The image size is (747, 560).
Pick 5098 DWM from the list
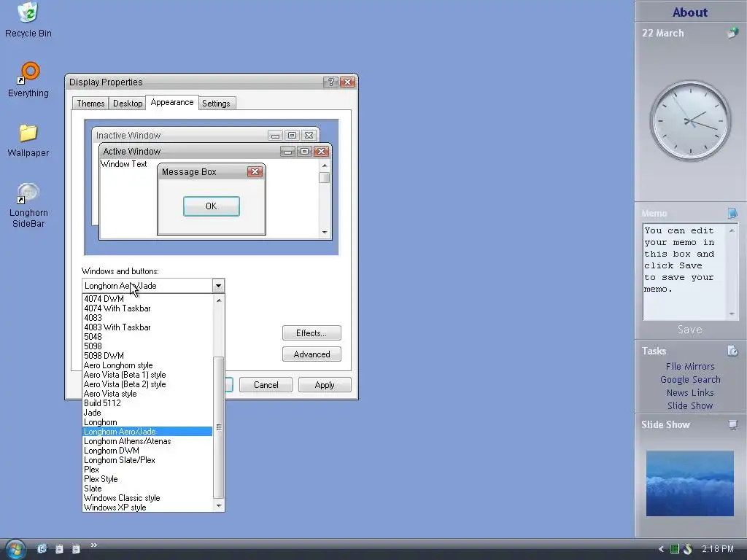pyautogui.click(x=147, y=356)
